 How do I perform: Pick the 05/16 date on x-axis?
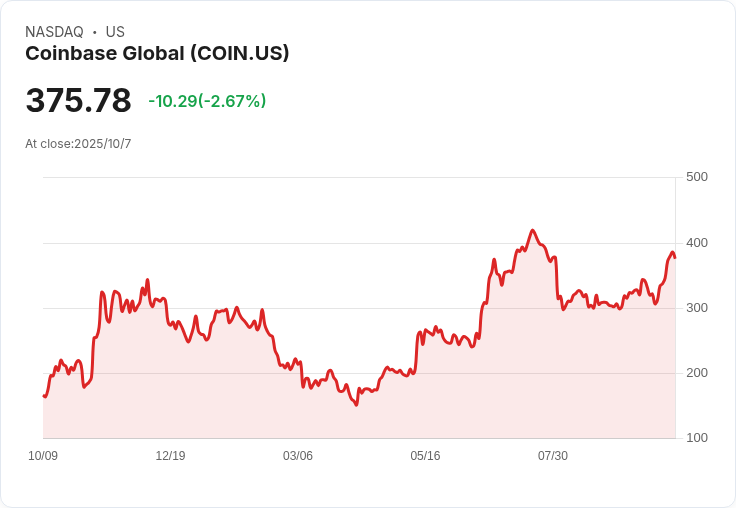coord(425,456)
